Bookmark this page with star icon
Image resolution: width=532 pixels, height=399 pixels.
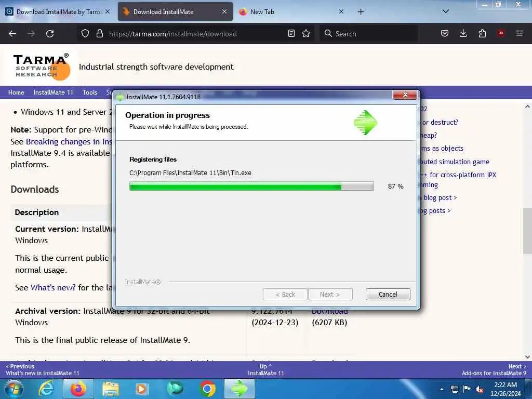click(x=306, y=33)
